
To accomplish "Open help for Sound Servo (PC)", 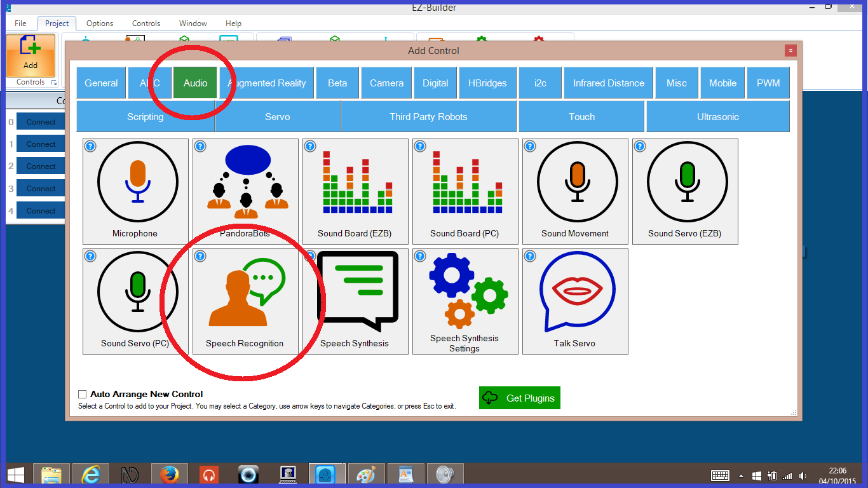I will (90, 256).
